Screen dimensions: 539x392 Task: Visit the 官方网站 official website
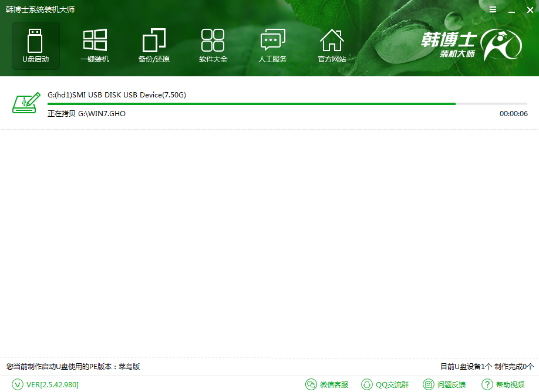tap(332, 46)
